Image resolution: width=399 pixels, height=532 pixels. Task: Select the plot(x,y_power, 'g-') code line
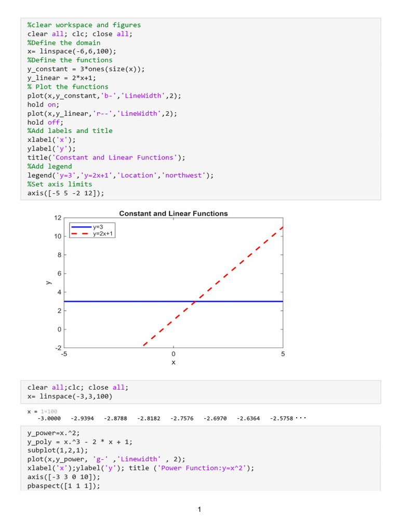point(106,459)
